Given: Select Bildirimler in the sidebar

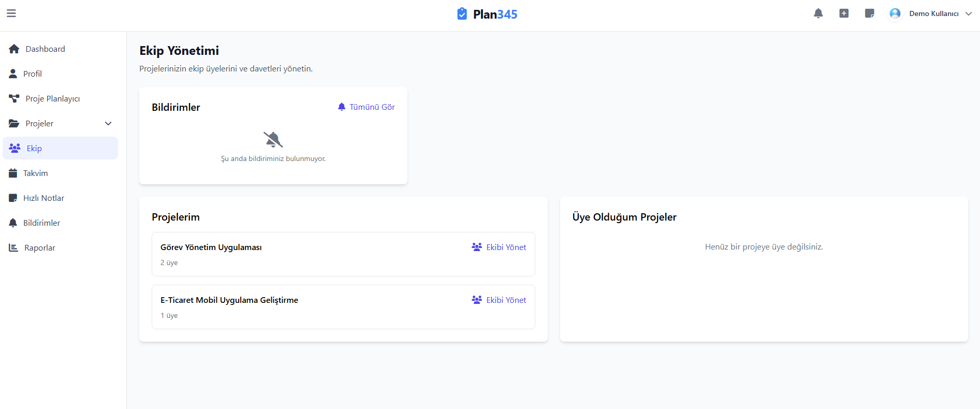Looking at the screenshot, I should coord(41,223).
